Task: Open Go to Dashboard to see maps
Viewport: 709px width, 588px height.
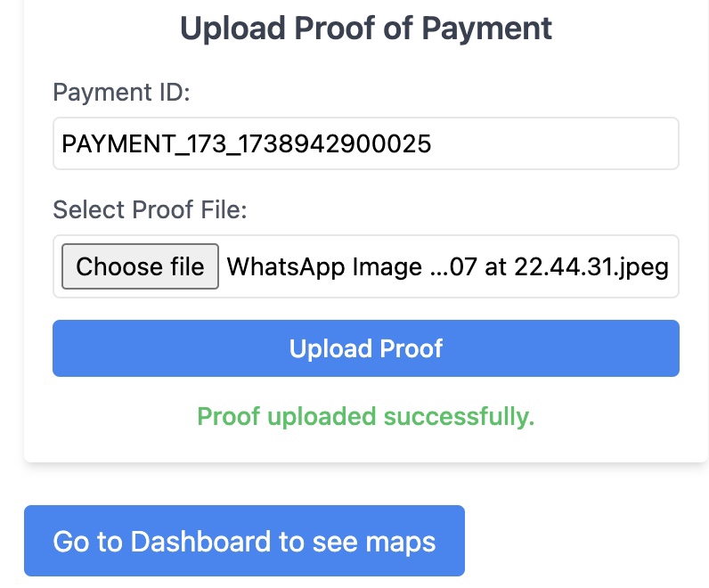Action: pyautogui.click(x=244, y=541)
